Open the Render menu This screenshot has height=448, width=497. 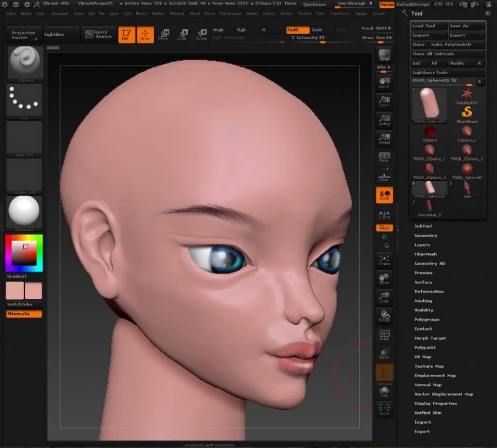coord(252,13)
